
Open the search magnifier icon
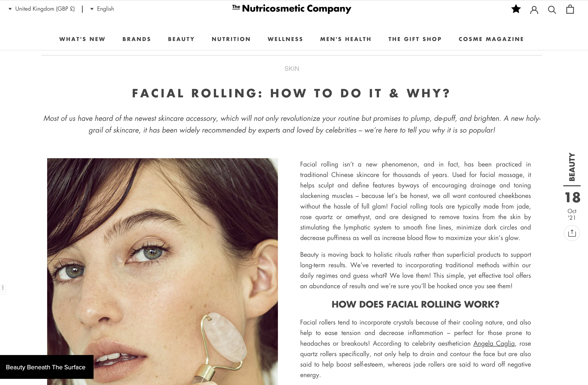coord(552,10)
